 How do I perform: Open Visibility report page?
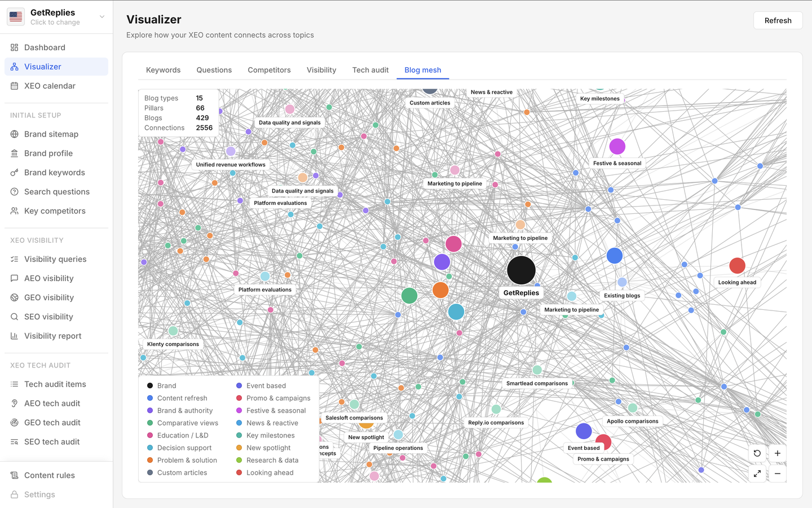pos(56,336)
